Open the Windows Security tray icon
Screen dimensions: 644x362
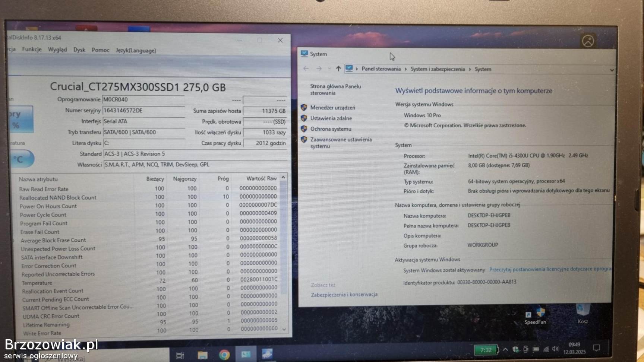515,349
